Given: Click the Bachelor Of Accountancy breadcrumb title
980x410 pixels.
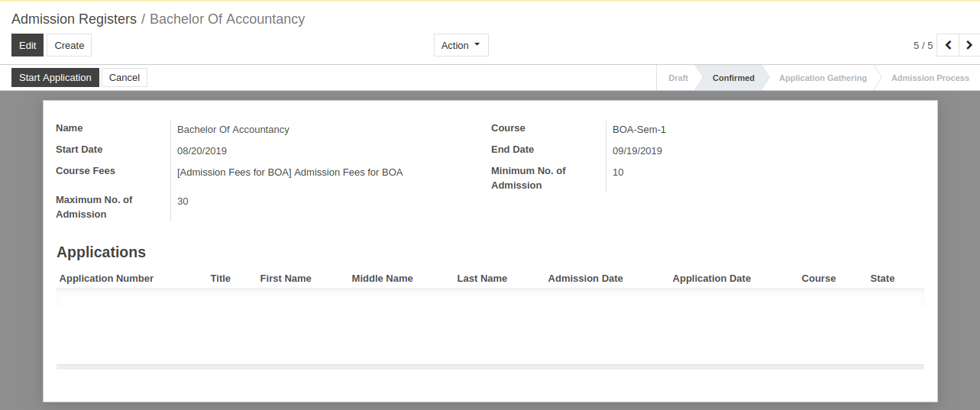Looking at the screenshot, I should 227,19.
